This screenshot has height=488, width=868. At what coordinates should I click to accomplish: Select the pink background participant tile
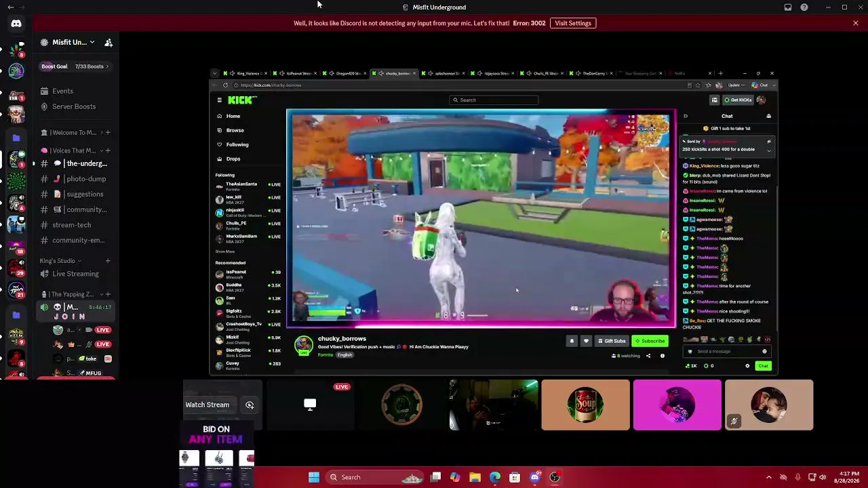point(677,405)
